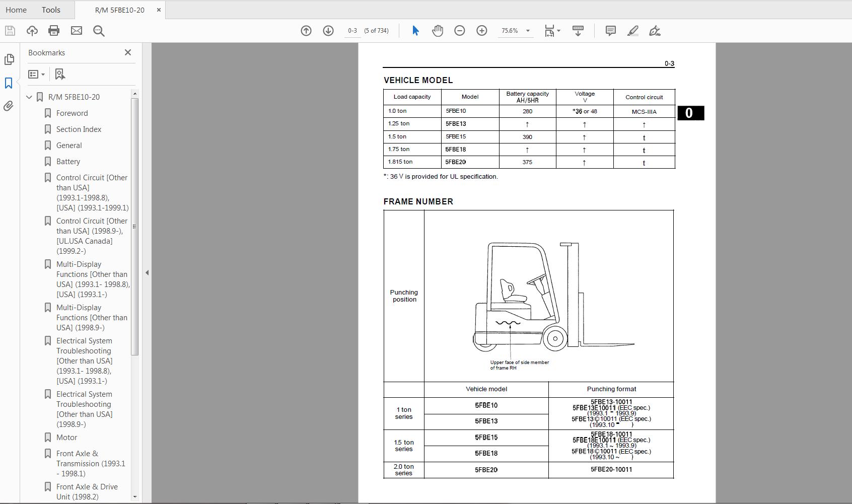Activate the Selection arrow tool

coord(415,31)
